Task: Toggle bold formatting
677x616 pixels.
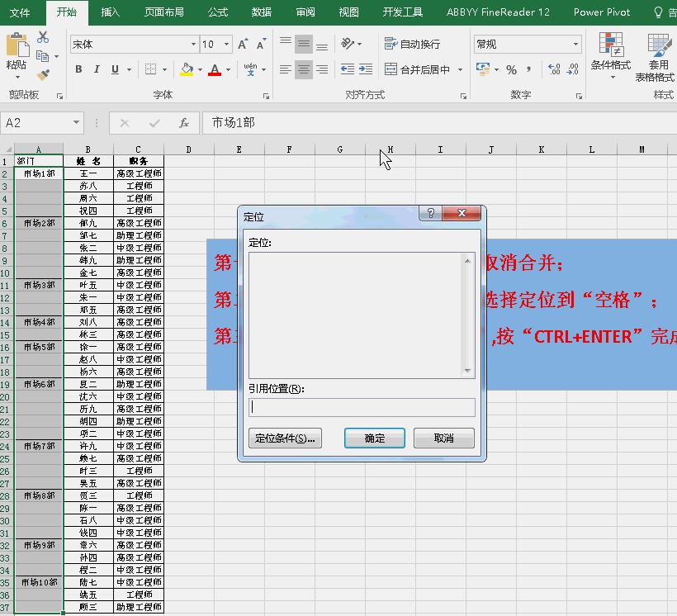Action: point(79,69)
